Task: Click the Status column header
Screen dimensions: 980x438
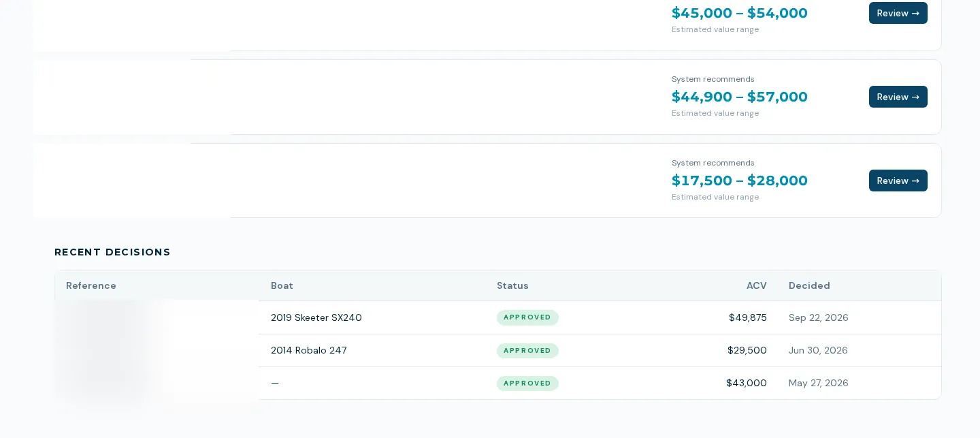Action: tap(512, 285)
